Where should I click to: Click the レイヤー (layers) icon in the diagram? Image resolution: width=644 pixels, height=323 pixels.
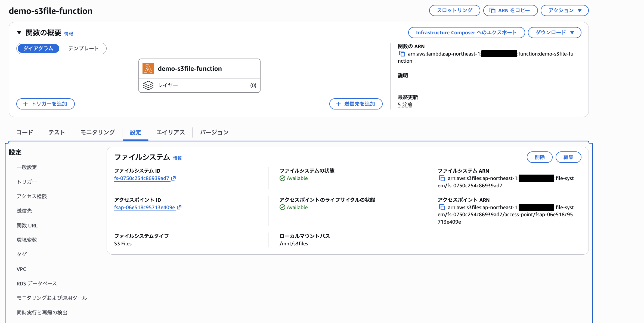pyautogui.click(x=148, y=85)
